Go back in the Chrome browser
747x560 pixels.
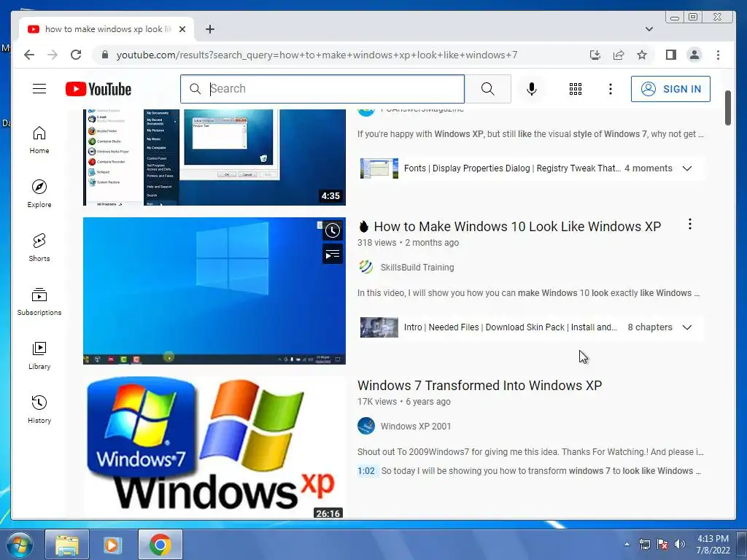click(x=29, y=55)
